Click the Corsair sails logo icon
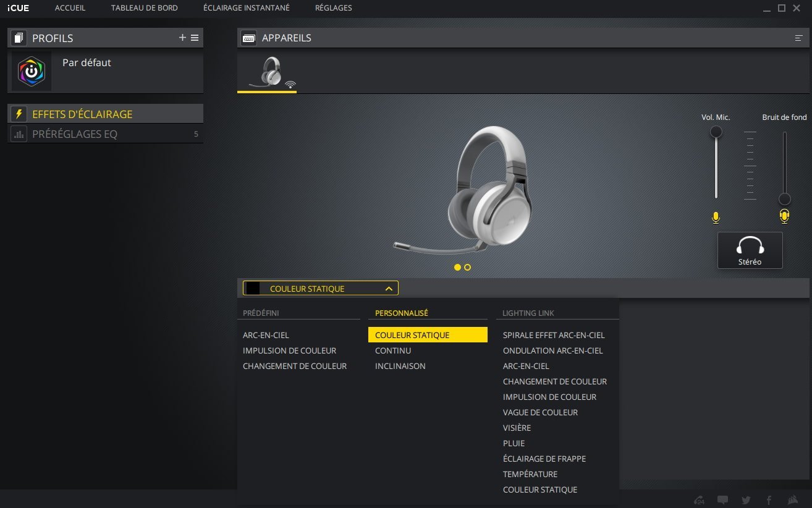Viewport: 812px width, 508px height. (793, 500)
